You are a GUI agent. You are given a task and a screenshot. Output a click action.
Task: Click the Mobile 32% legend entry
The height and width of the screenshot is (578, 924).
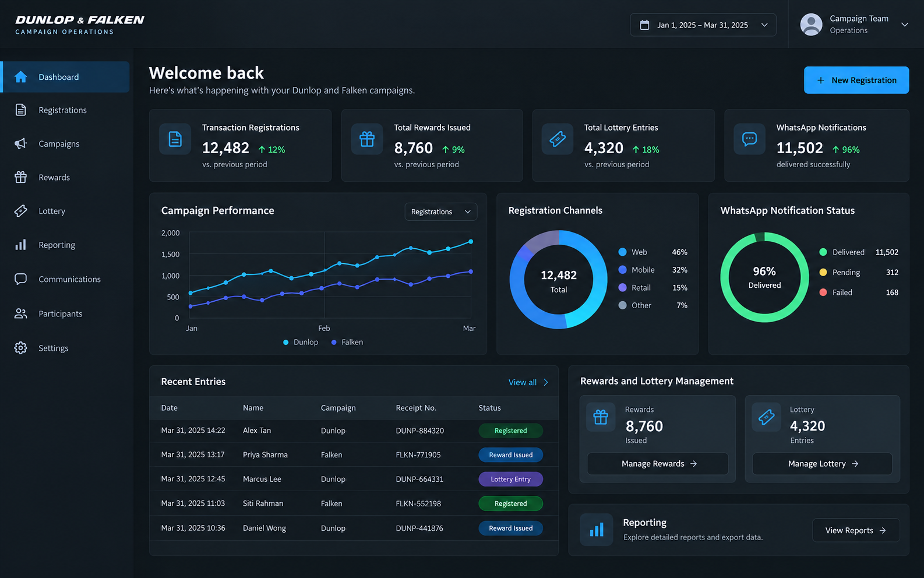coord(653,270)
